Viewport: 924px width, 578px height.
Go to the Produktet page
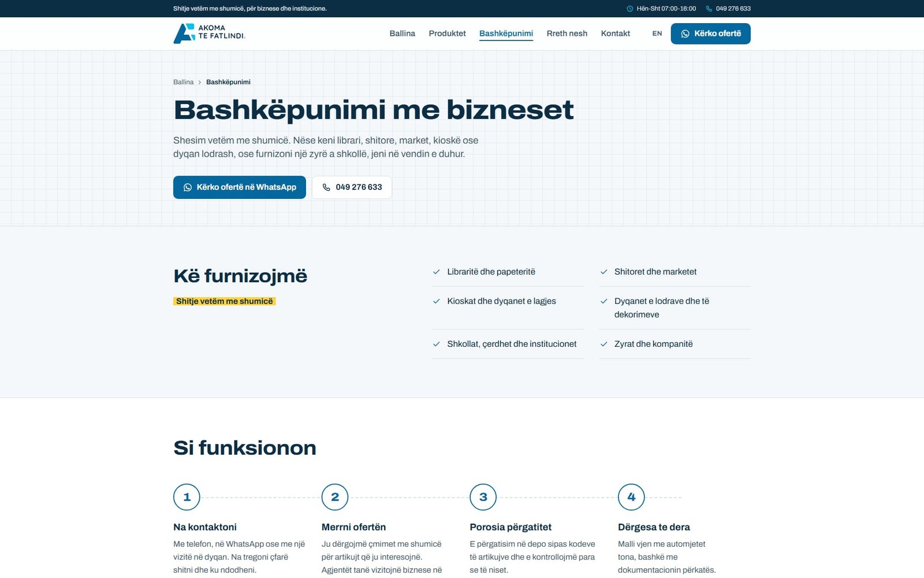pos(447,34)
